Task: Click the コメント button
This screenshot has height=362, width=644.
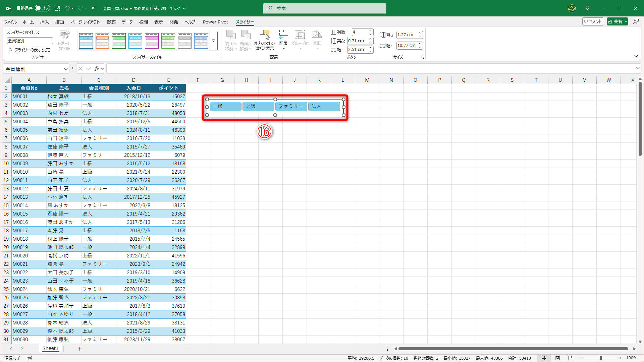Action: [x=593, y=21]
